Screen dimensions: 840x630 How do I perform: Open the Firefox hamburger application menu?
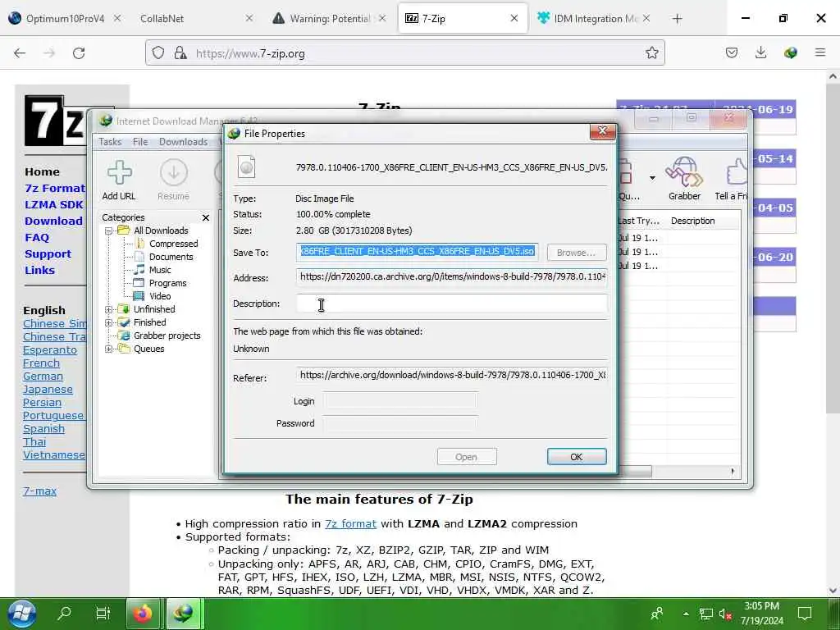pyautogui.click(x=820, y=52)
